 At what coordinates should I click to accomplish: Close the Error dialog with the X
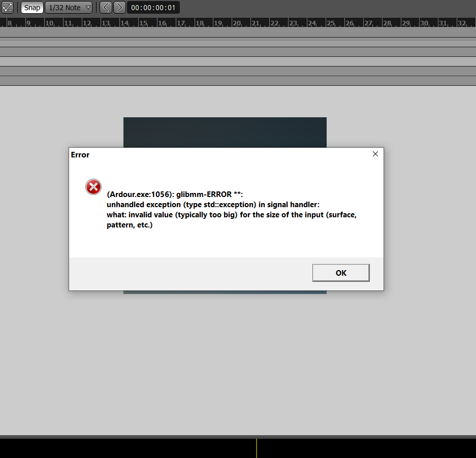[375, 154]
